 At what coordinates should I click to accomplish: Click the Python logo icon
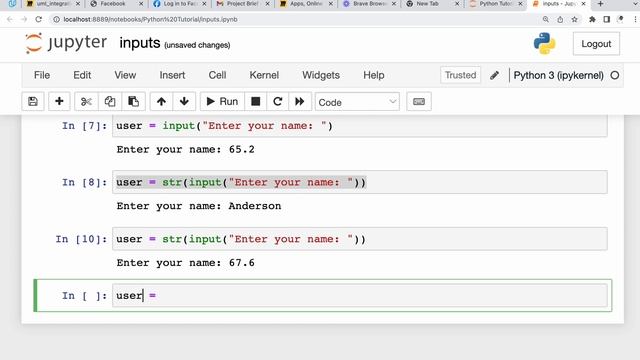(544, 43)
